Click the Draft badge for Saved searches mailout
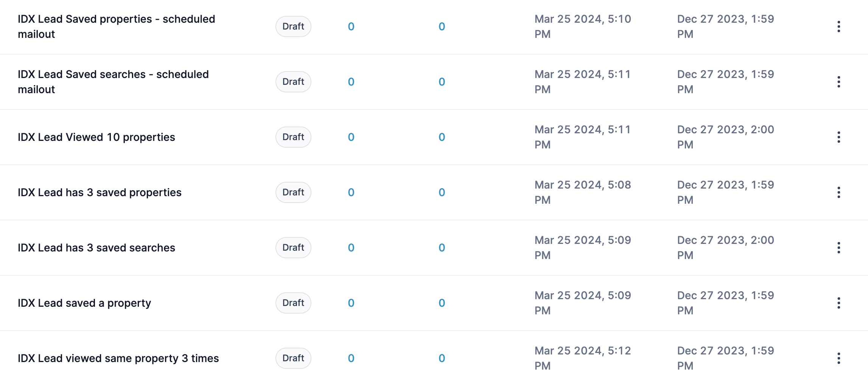Image resolution: width=868 pixels, height=384 pixels. pos(293,82)
